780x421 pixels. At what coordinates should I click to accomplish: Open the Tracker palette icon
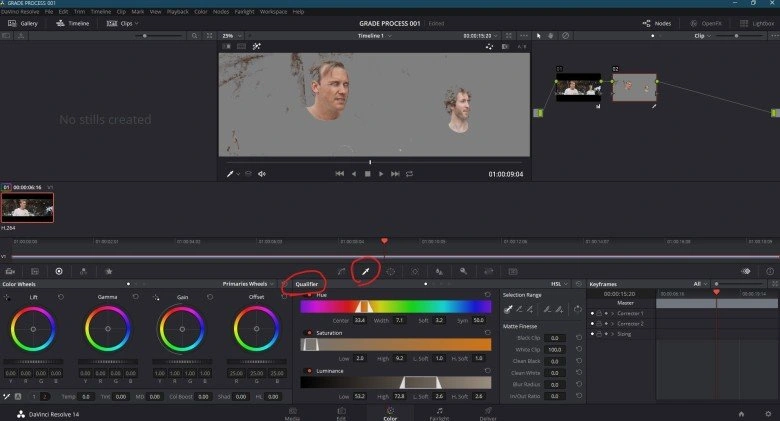415,271
